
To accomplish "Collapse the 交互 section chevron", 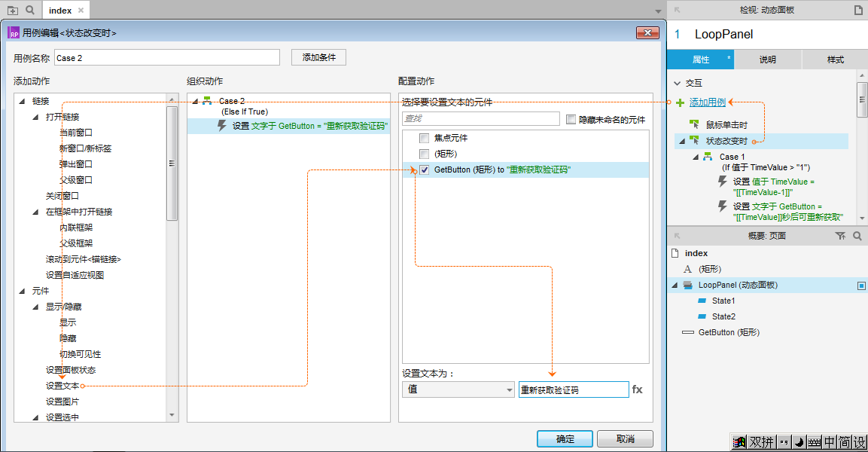I will (x=677, y=84).
